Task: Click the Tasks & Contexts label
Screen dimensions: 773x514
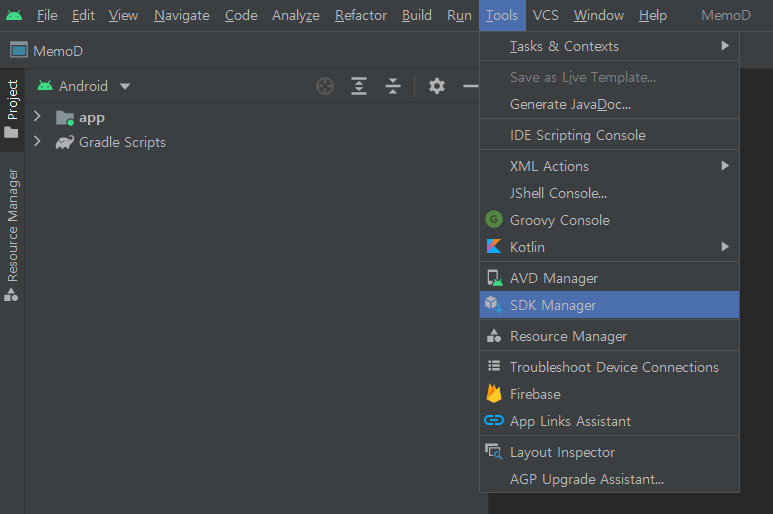Action: (x=564, y=46)
